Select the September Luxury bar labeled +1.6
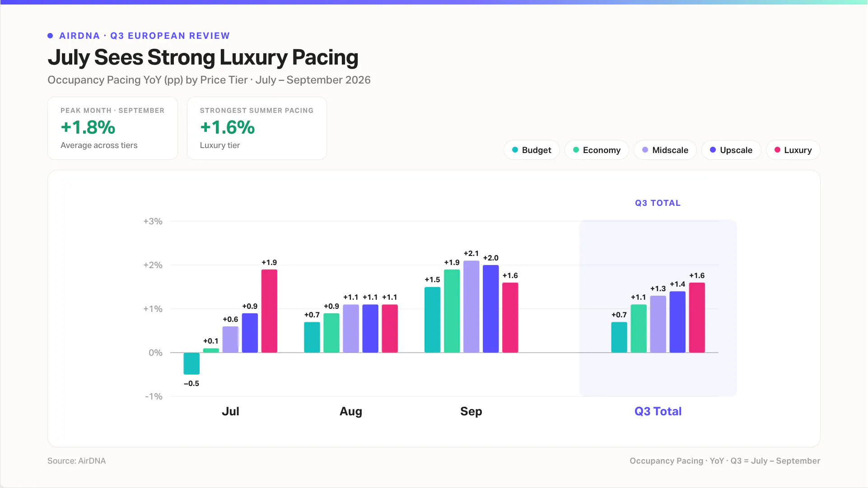 510,317
